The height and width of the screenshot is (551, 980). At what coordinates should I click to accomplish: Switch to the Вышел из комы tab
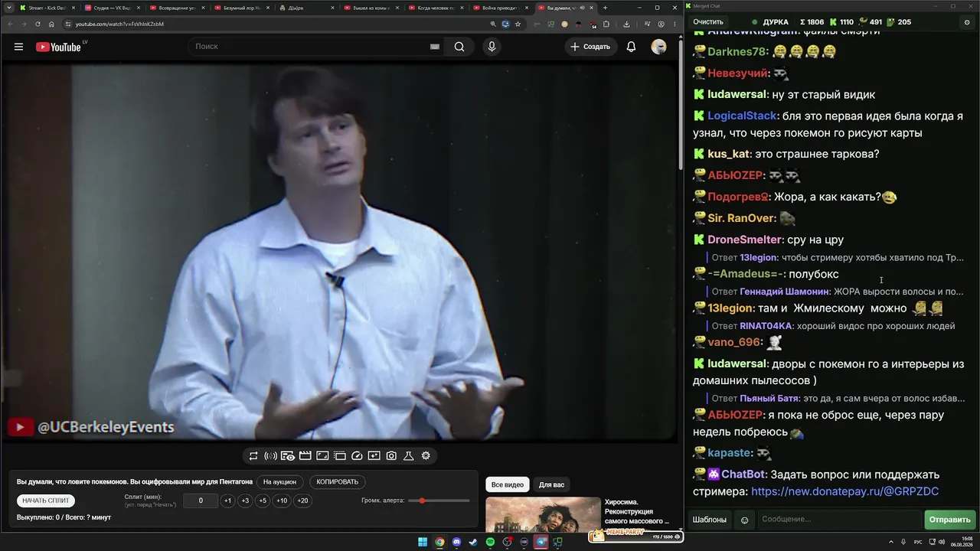click(371, 8)
